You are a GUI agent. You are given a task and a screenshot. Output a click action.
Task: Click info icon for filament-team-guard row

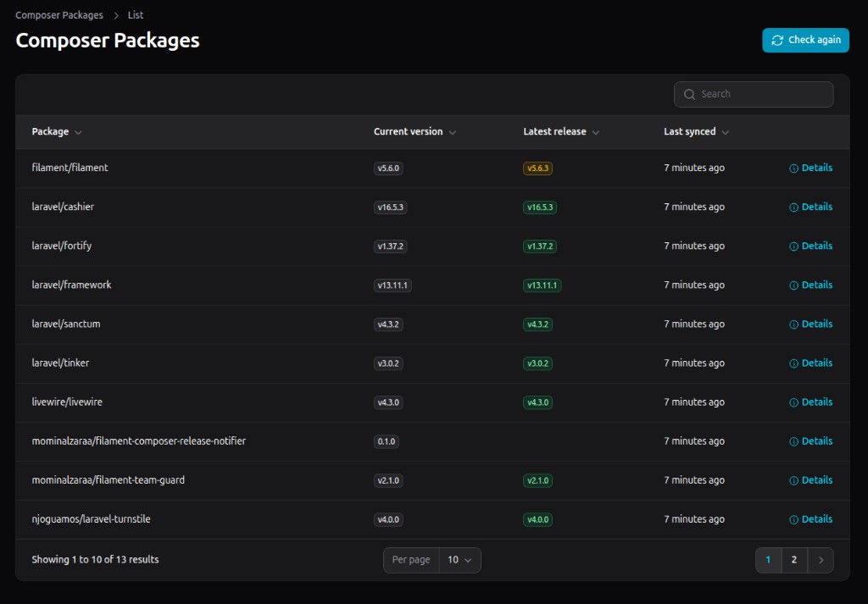[793, 480]
